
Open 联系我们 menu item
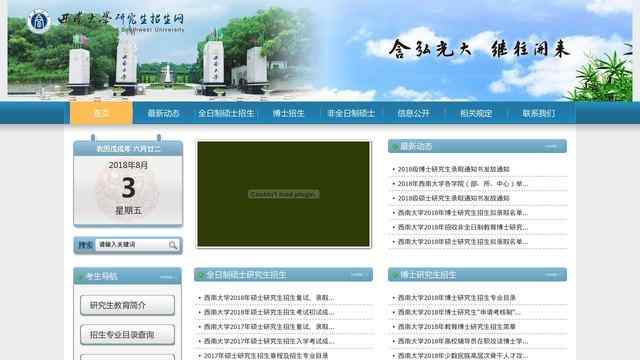(x=539, y=113)
